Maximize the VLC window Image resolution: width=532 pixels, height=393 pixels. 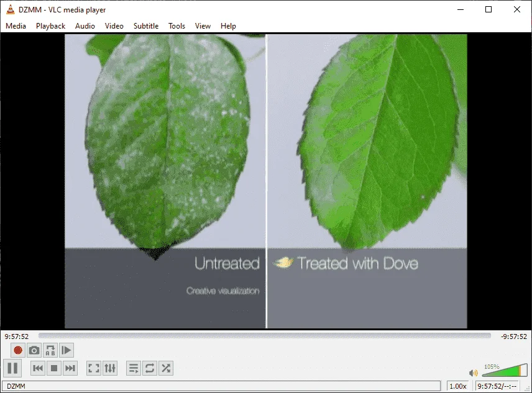pos(488,9)
